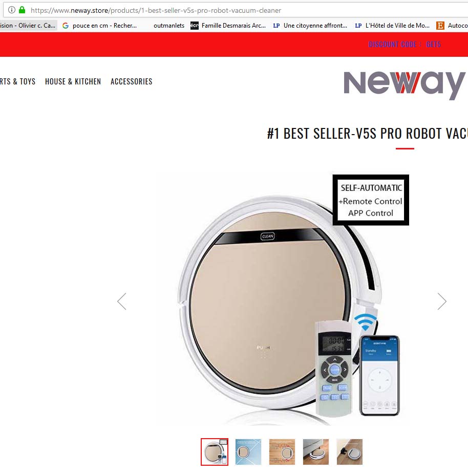This screenshot has height=476, width=468.
Task: Show next product image with right arrow
Action: 442,301
